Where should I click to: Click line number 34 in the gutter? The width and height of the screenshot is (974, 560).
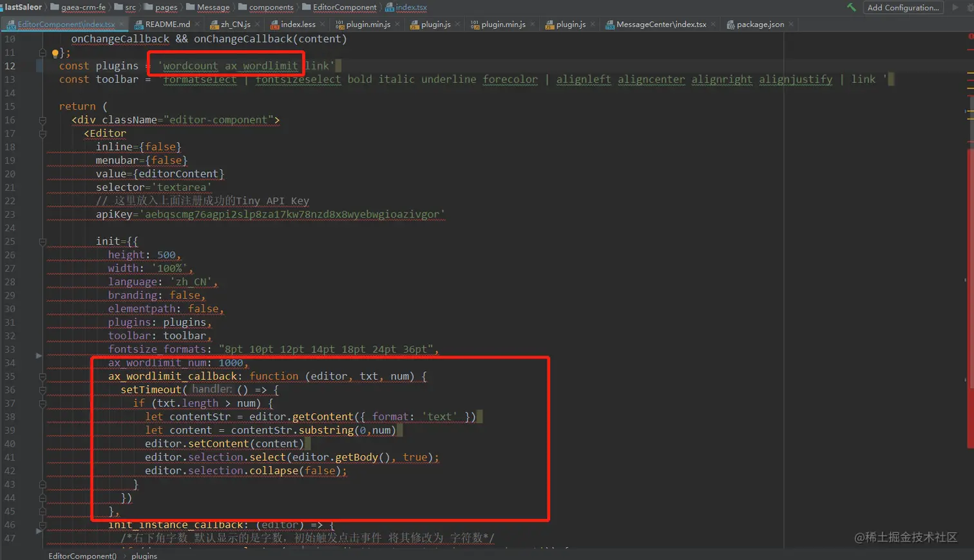point(10,363)
